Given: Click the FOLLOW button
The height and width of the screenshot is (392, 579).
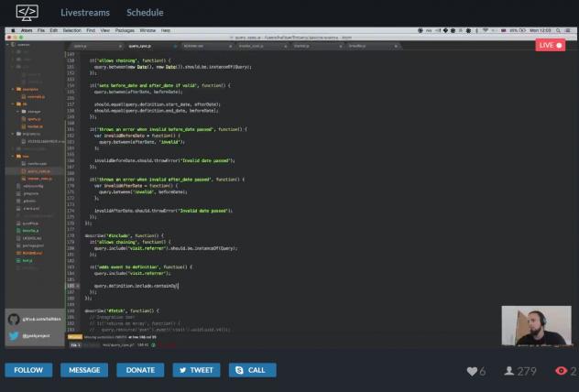Looking at the screenshot, I should pyautogui.click(x=28, y=370).
